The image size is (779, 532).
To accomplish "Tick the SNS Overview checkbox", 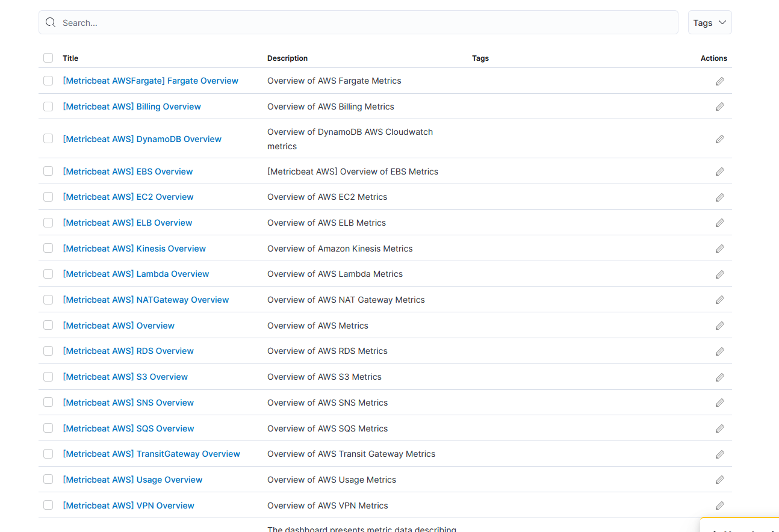I will point(48,402).
